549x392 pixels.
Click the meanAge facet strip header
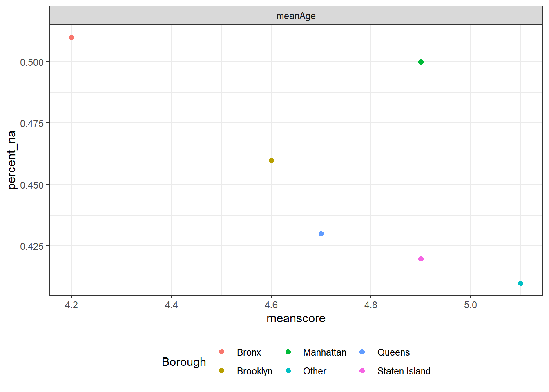(x=296, y=16)
